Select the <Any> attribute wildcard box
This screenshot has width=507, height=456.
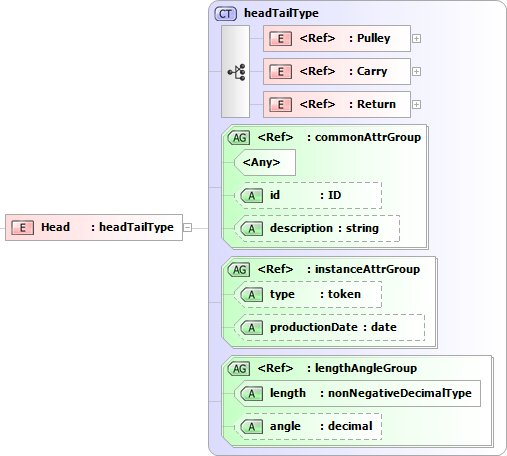(265, 162)
